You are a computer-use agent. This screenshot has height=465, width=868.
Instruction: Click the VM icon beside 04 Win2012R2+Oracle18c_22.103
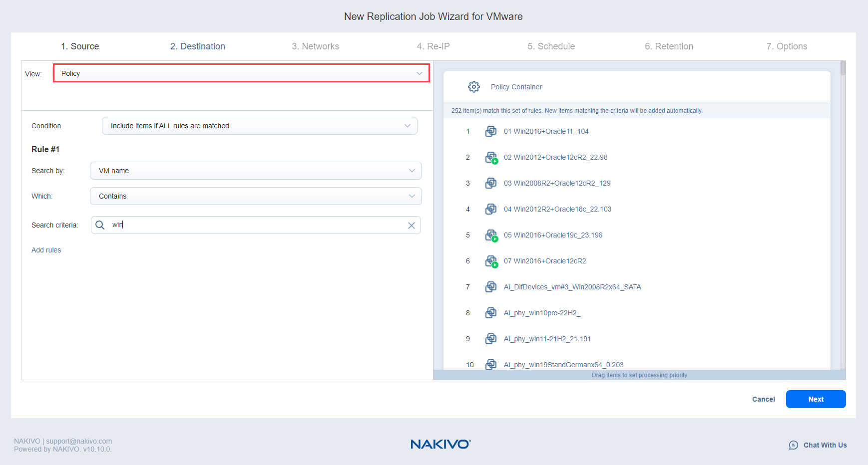click(491, 209)
